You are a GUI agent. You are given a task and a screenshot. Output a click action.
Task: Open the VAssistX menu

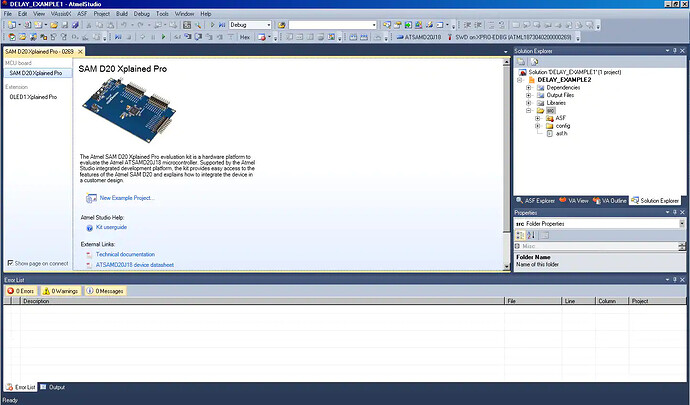click(x=61, y=14)
